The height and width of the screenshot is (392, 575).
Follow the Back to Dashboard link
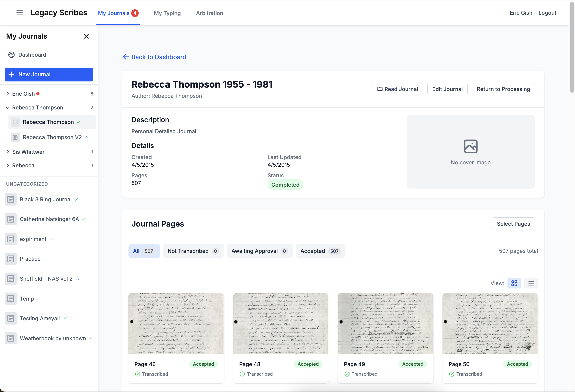click(159, 57)
